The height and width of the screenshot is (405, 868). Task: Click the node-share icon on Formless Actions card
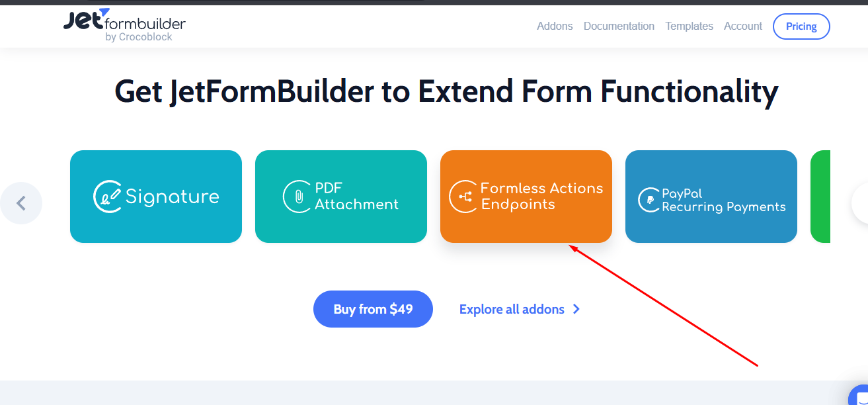[x=464, y=197]
